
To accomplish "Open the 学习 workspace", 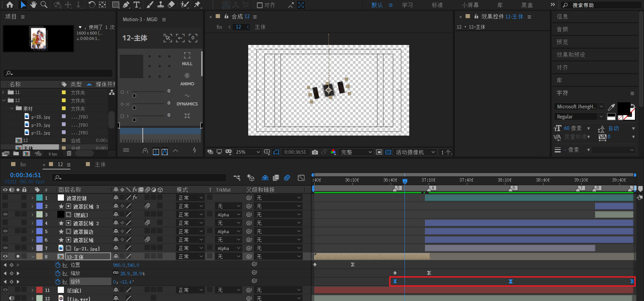I will point(407,5).
